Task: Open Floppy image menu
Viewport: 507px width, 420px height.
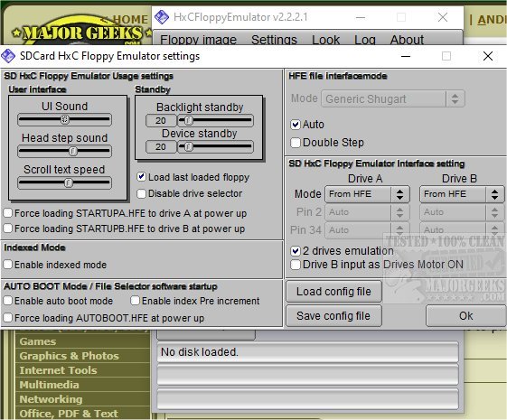Action: (x=198, y=40)
